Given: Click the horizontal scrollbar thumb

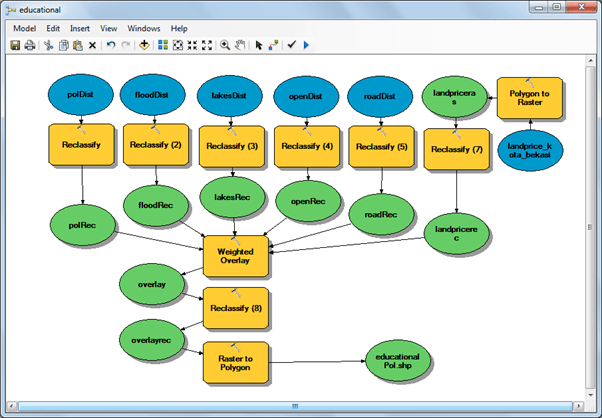Looking at the screenshot, I should [293, 406].
